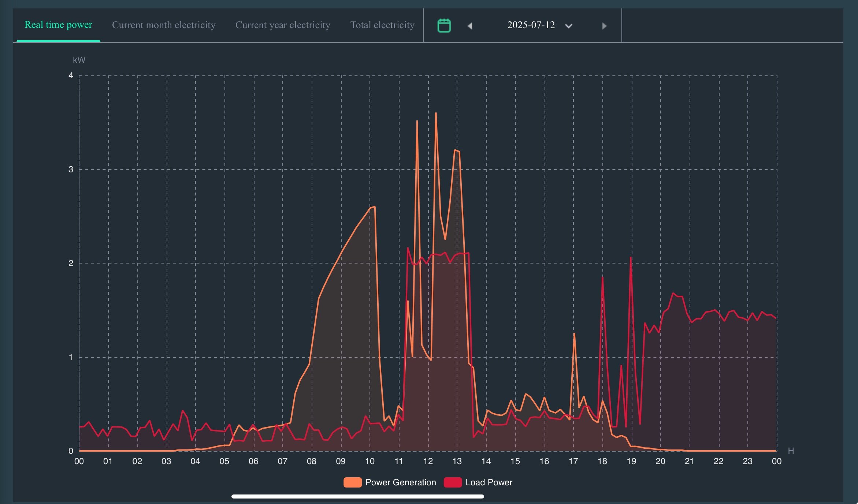This screenshot has width=858, height=504.
Task: Click the 15 hour axis label
Action: point(515,461)
